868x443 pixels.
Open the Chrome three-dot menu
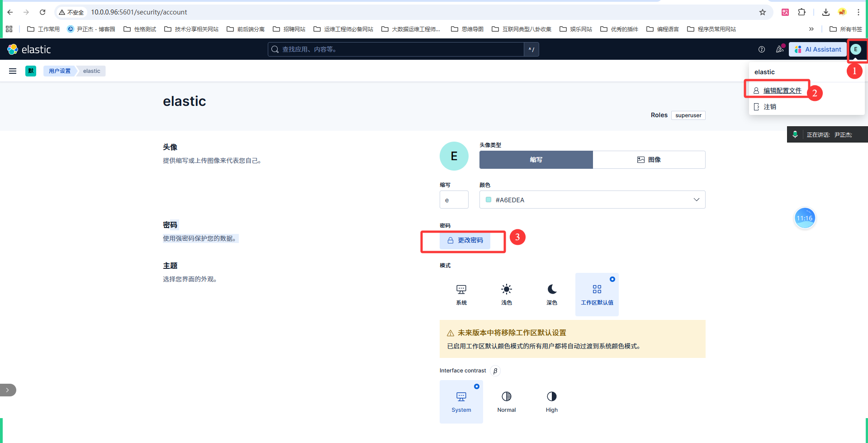click(x=859, y=12)
